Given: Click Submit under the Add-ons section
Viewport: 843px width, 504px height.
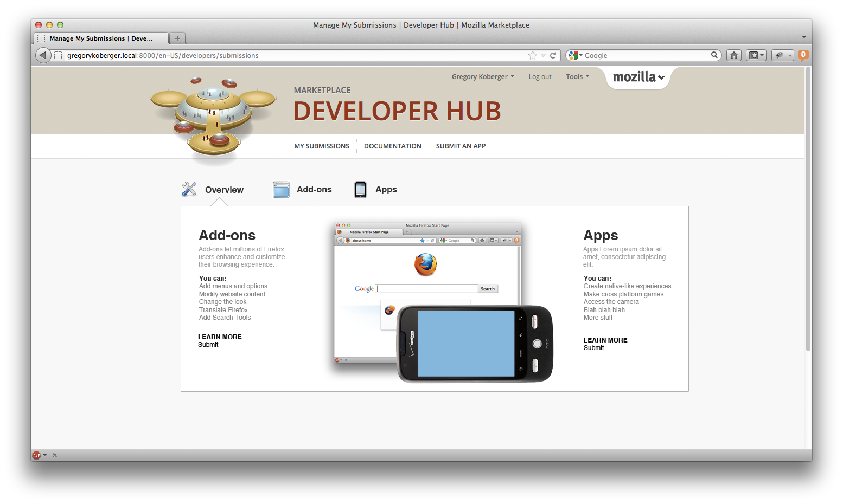Looking at the screenshot, I should click(x=208, y=345).
